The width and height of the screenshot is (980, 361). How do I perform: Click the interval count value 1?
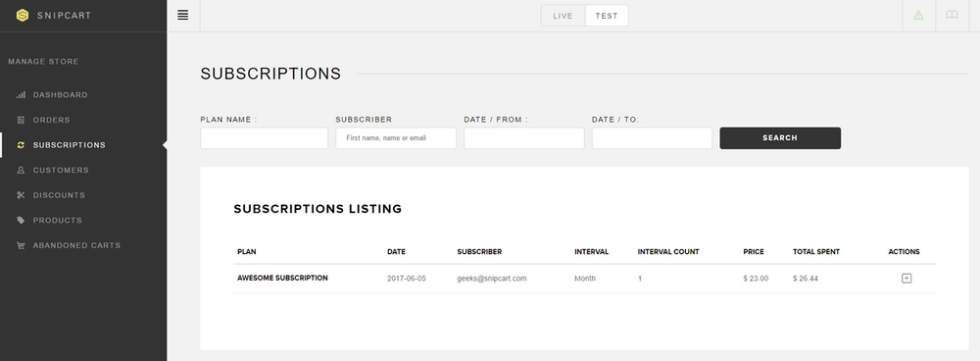tap(639, 279)
